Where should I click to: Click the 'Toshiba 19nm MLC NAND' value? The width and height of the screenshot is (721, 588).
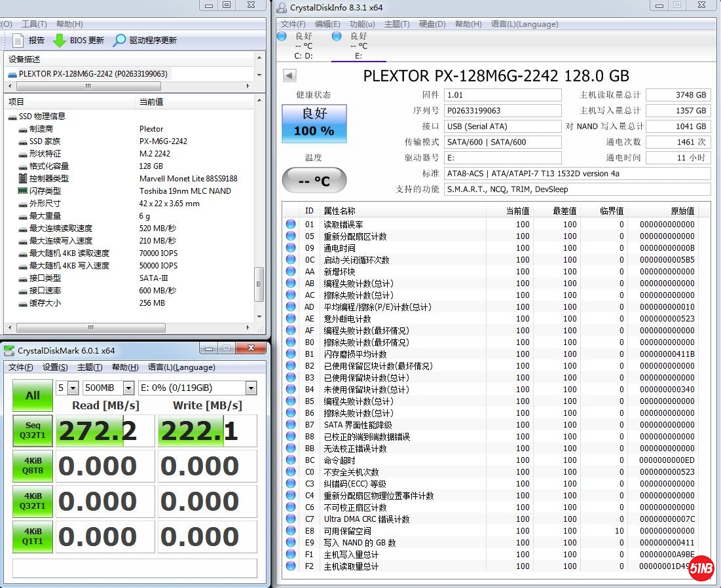coord(185,191)
